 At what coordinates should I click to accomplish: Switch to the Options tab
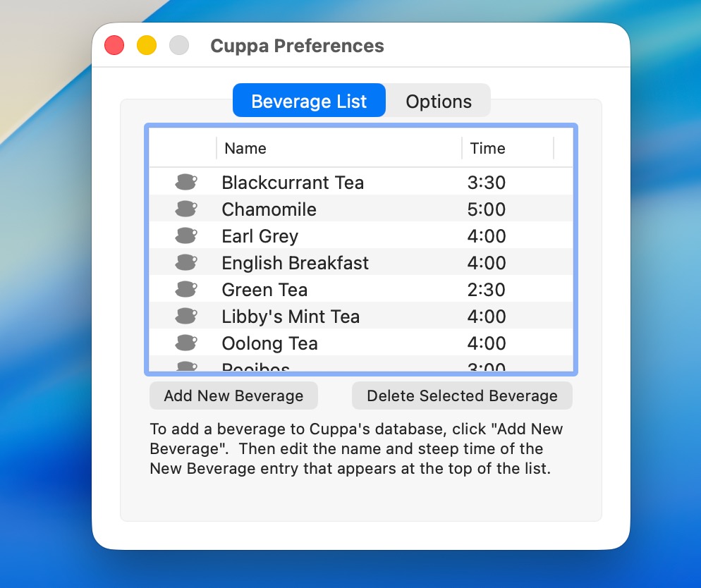pyautogui.click(x=438, y=101)
